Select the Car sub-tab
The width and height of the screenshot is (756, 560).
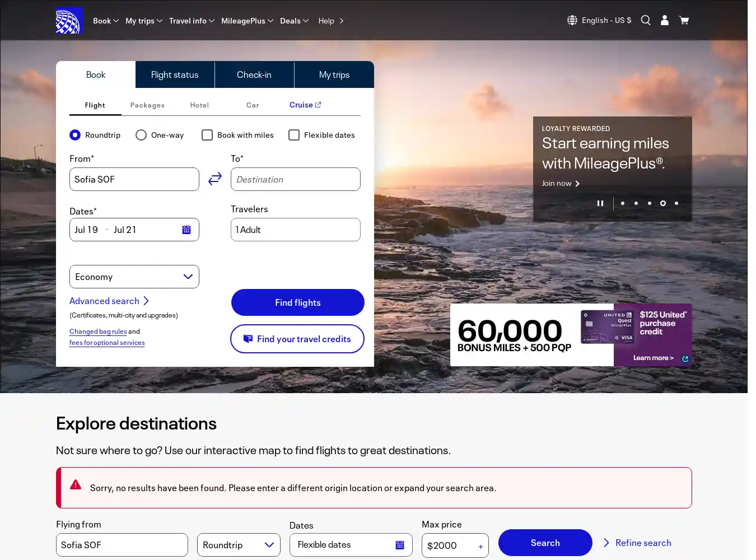click(253, 105)
